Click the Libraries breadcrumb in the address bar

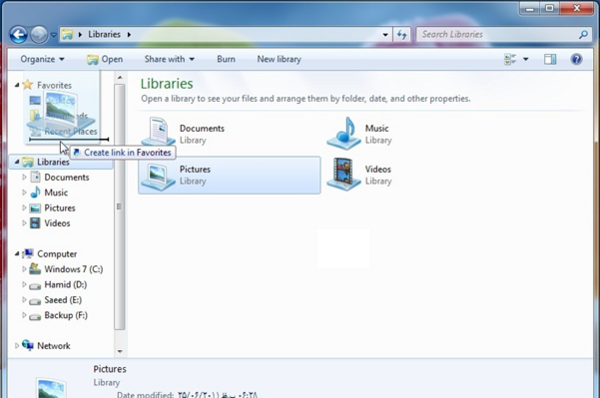click(104, 34)
